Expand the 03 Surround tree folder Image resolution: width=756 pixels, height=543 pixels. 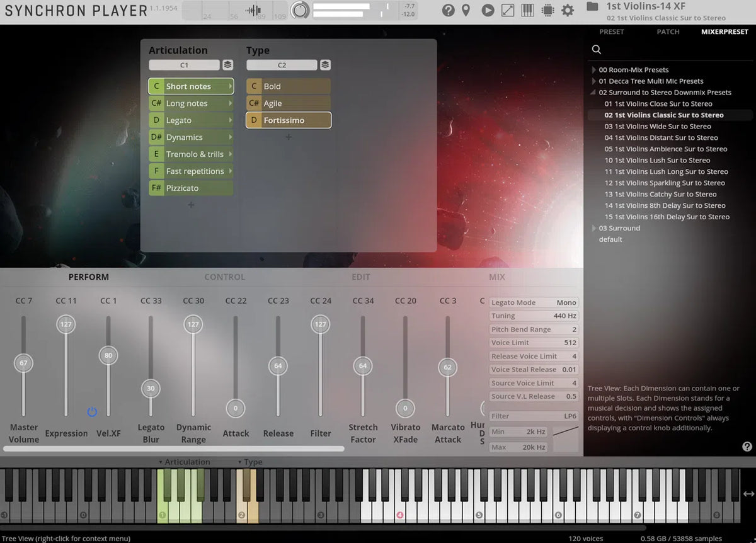click(593, 228)
